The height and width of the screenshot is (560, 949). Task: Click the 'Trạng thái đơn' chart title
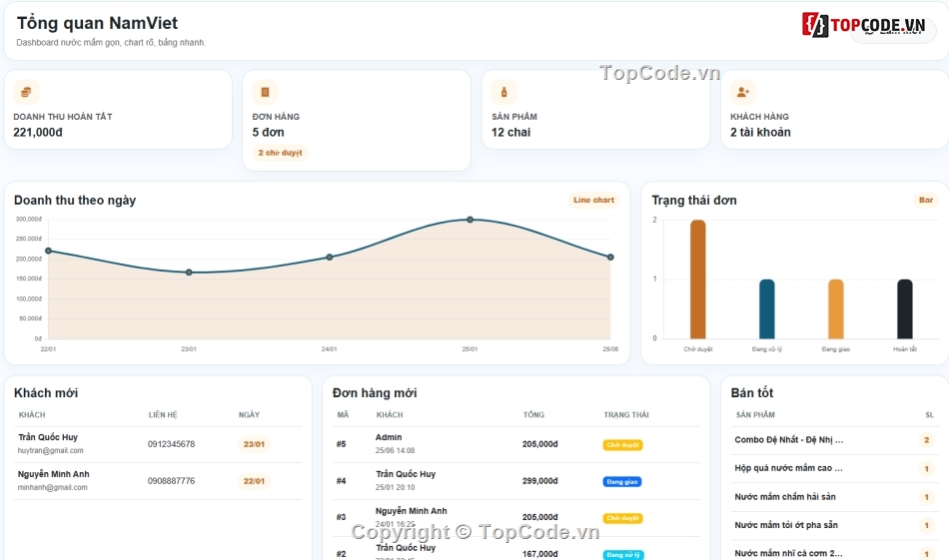point(694,201)
